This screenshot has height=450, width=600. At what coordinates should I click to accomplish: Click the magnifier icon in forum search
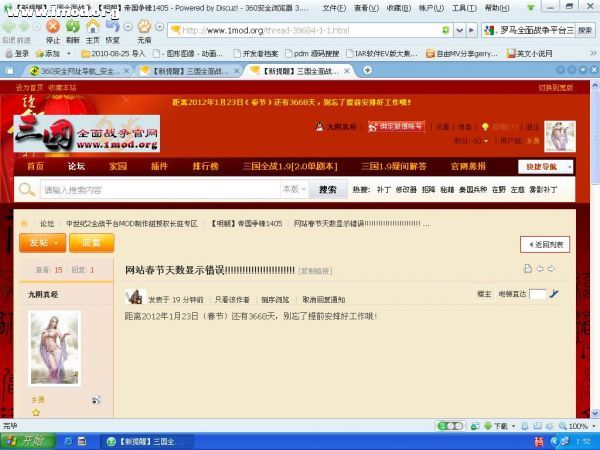coord(25,189)
